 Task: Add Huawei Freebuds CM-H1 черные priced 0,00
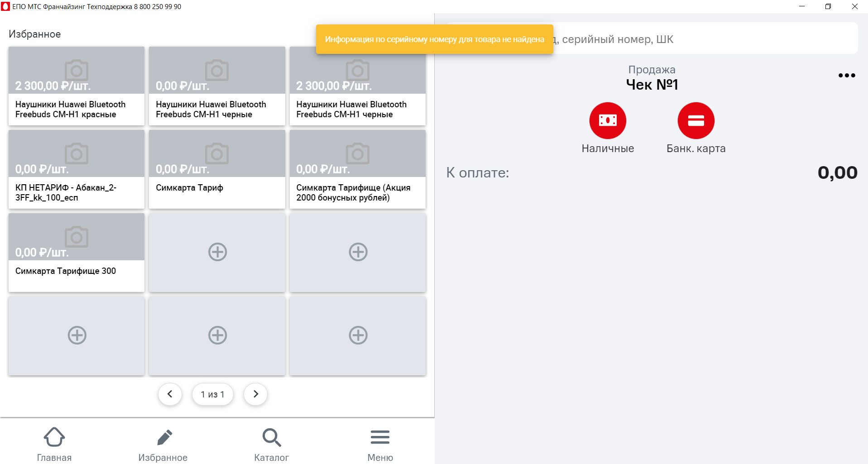pos(217,86)
